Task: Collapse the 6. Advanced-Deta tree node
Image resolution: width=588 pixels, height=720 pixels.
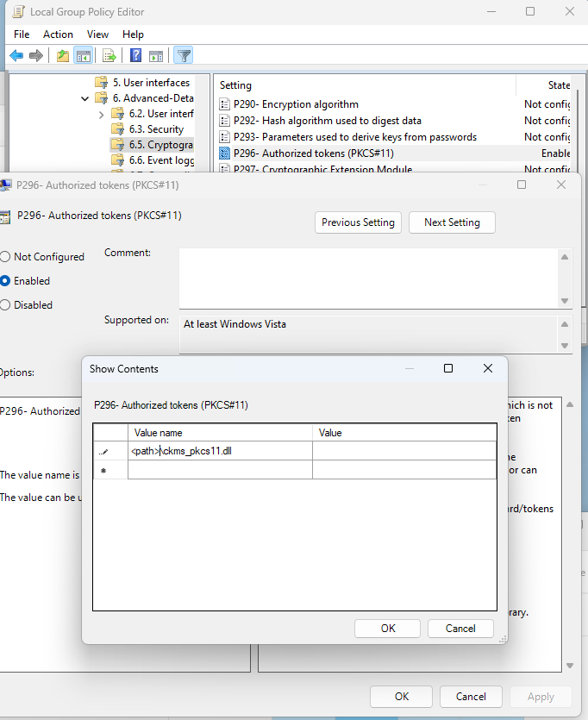Action: click(x=85, y=98)
